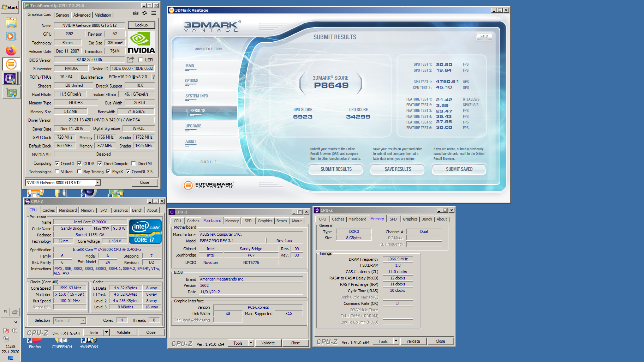Click the Intel Core i7 logo in CPU-Z
Image resolution: width=644 pixels, height=362 pixels.
click(145, 231)
